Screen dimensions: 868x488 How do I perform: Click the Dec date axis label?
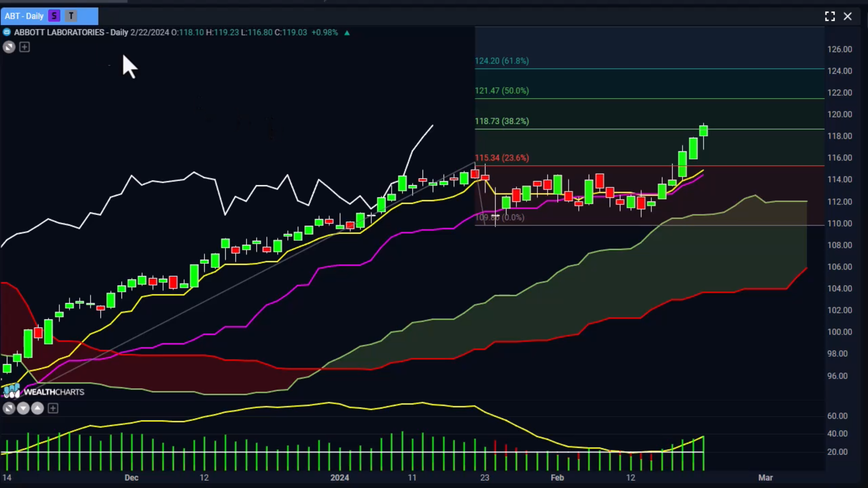[132, 478]
